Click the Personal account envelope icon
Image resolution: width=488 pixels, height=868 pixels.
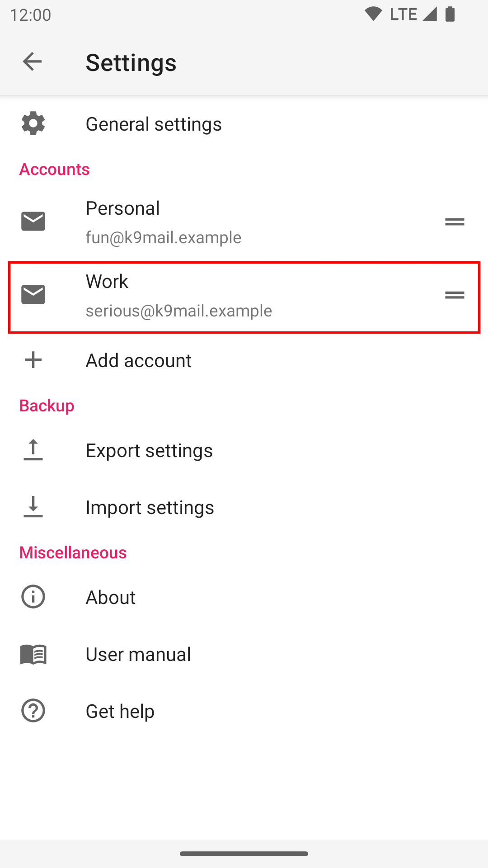(x=33, y=221)
